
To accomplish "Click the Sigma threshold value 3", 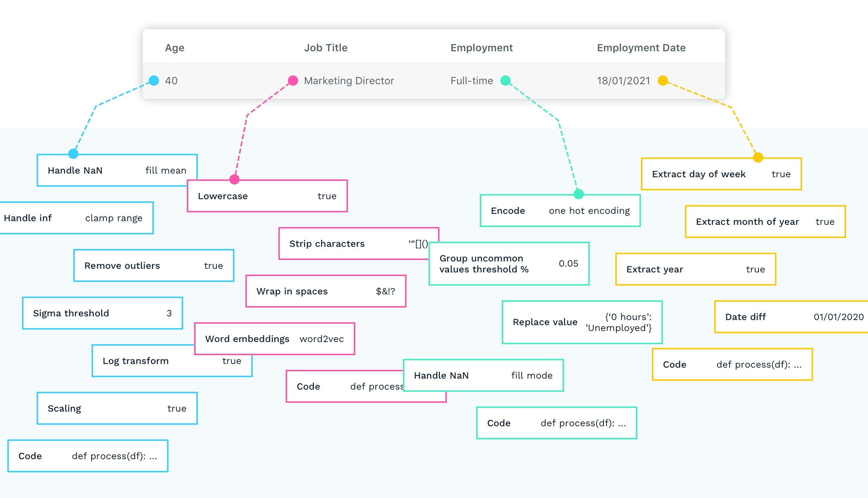I will click(x=169, y=313).
